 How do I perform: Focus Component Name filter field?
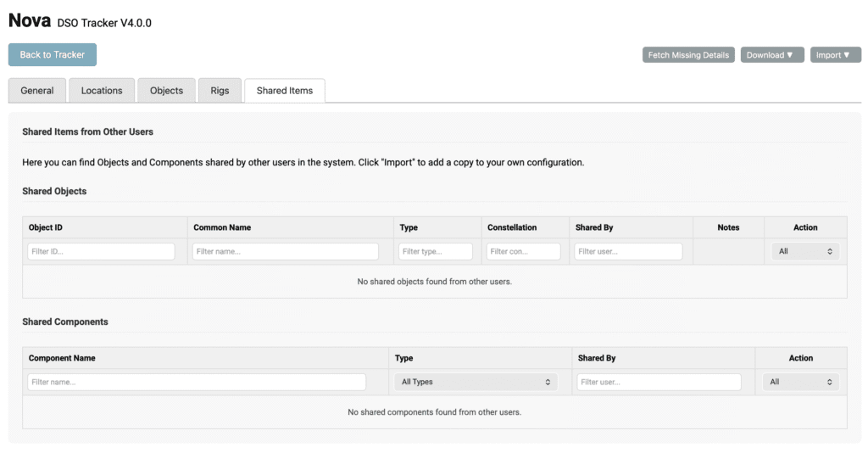(197, 382)
